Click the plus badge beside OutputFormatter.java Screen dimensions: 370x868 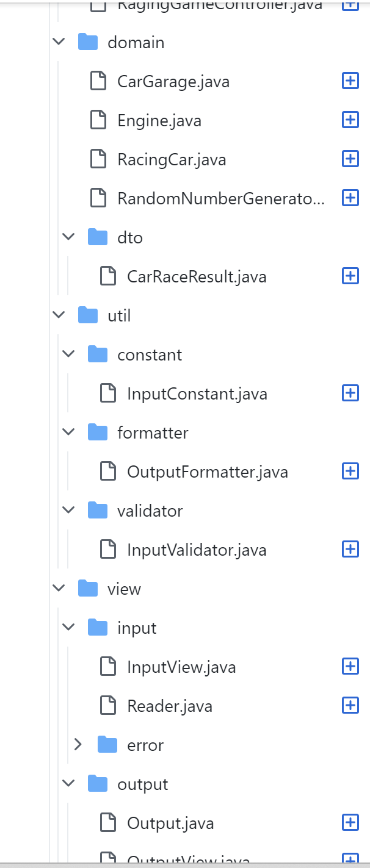[x=350, y=472]
